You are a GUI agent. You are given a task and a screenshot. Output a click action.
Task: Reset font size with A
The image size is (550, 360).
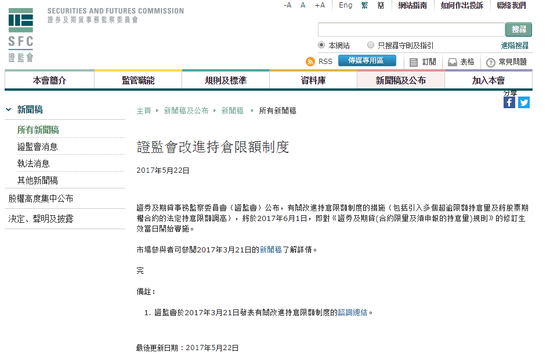(x=303, y=5)
